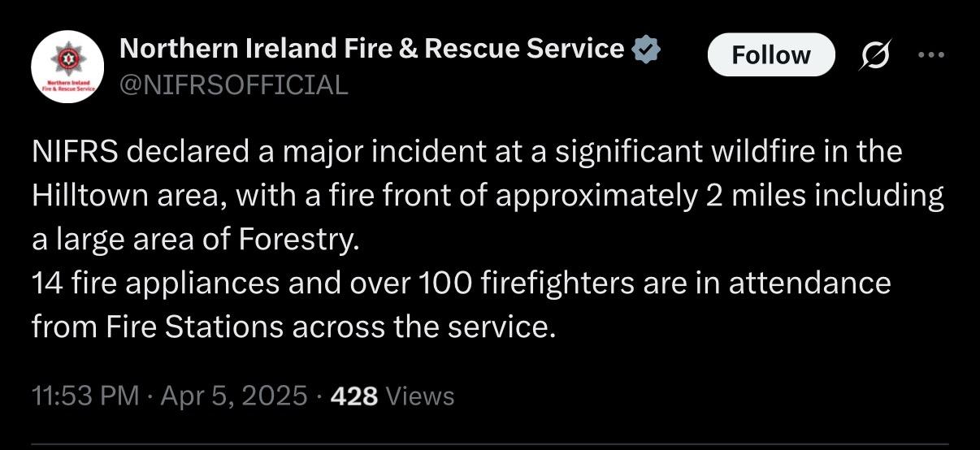Click the opening word NIFRS in the post
980x450 pixels.
(x=71, y=152)
